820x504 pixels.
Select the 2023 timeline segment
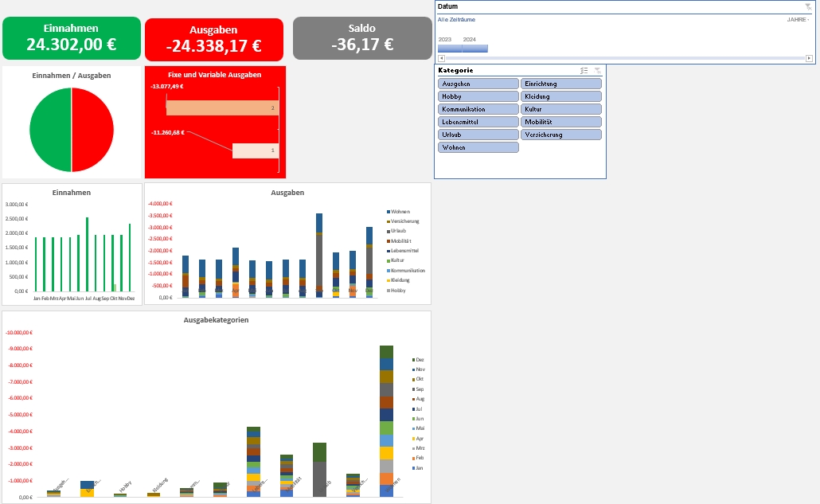coord(450,49)
